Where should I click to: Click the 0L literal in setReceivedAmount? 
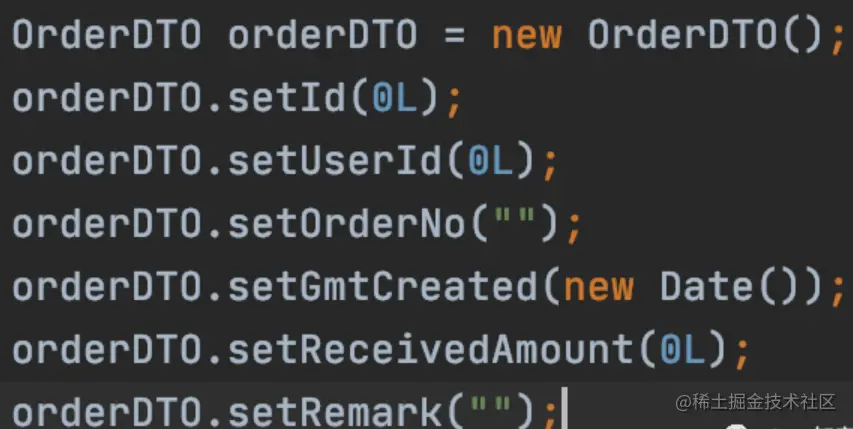(683, 351)
